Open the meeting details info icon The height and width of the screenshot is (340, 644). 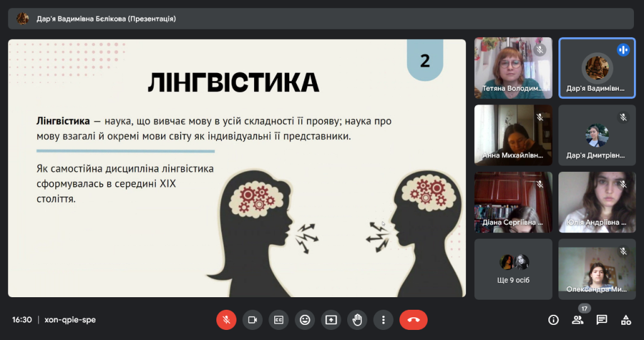point(553,320)
